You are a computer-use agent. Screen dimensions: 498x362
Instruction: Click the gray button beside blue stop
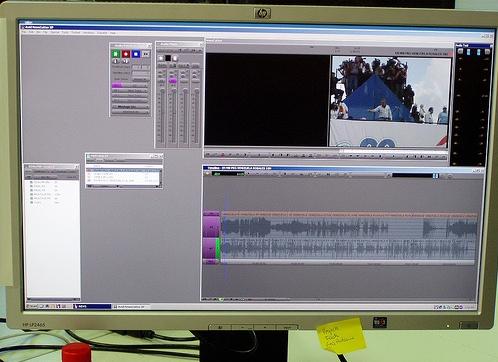[146, 54]
